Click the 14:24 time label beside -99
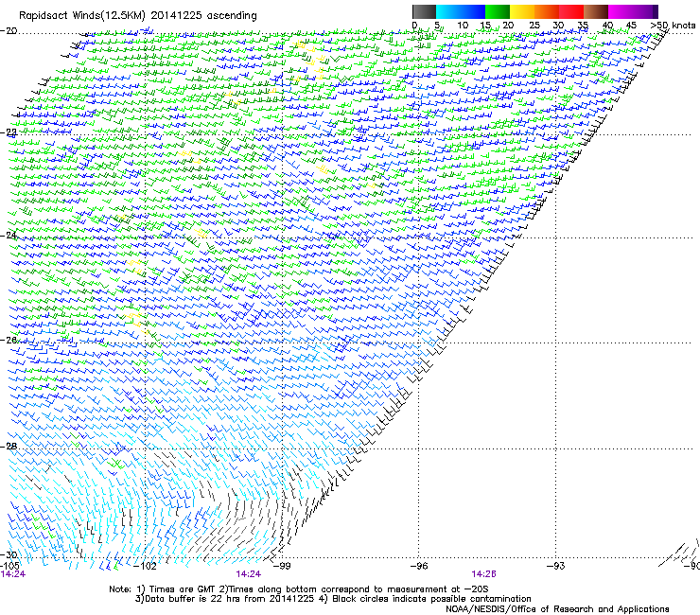Viewport: 700px width, 615px height. (248, 574)
